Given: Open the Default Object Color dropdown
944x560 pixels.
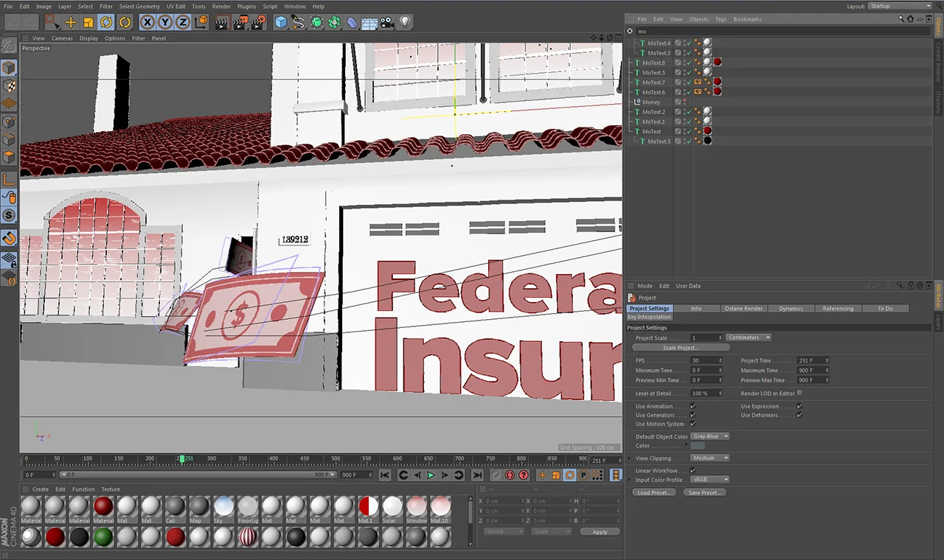Looking at the screenshot, I should 710,436.
